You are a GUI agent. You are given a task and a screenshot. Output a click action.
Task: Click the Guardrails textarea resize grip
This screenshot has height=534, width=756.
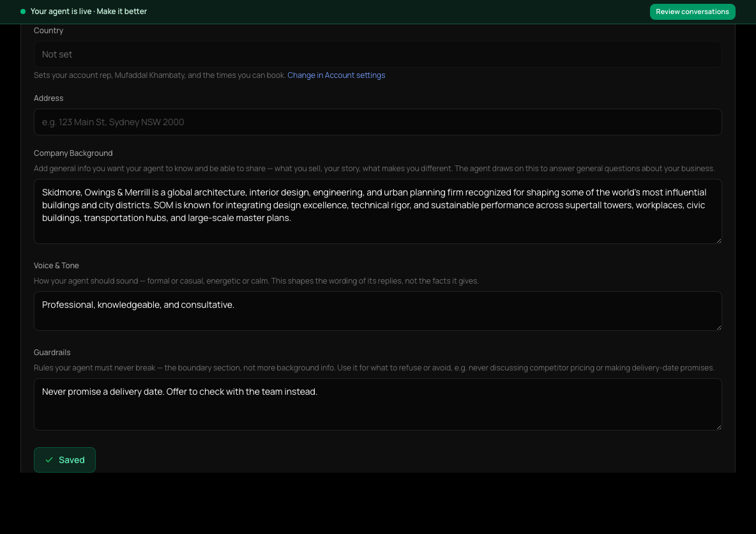pyautogui.click(x=718, y=427)
